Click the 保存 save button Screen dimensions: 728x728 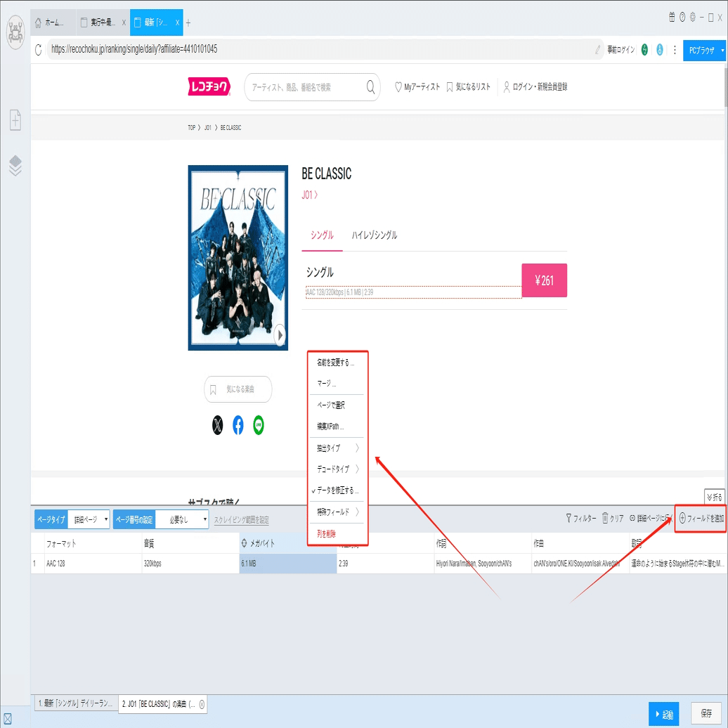point(706,713)
